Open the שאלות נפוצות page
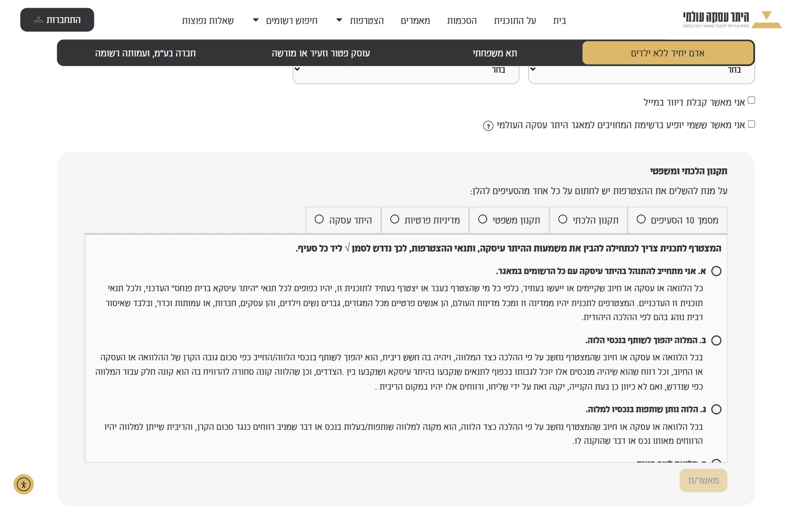812x508 pixels. point(208,21)
